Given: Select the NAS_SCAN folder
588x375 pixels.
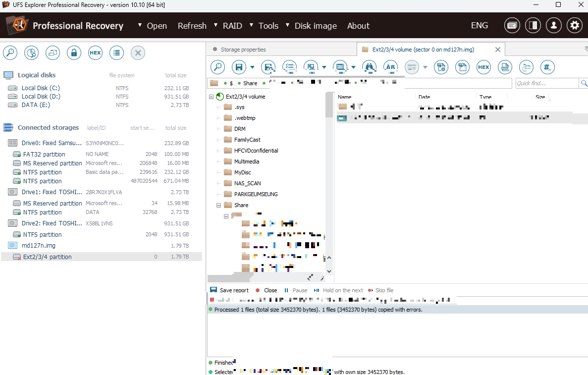Looking at the screenshot, I should tap(247, 183).
